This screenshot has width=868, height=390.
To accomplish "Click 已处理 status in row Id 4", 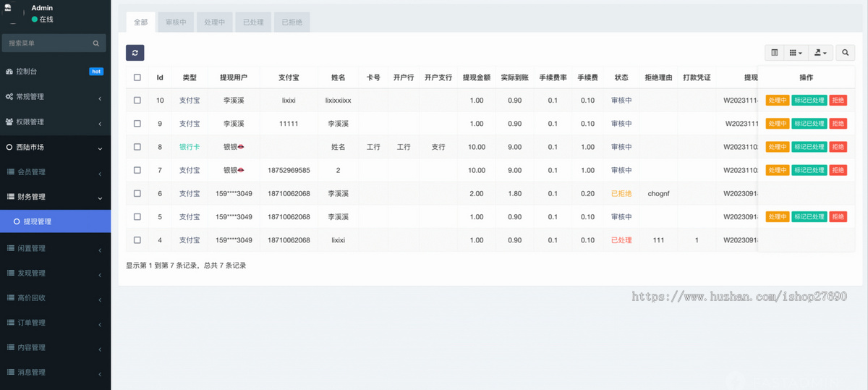I will 621,239.
